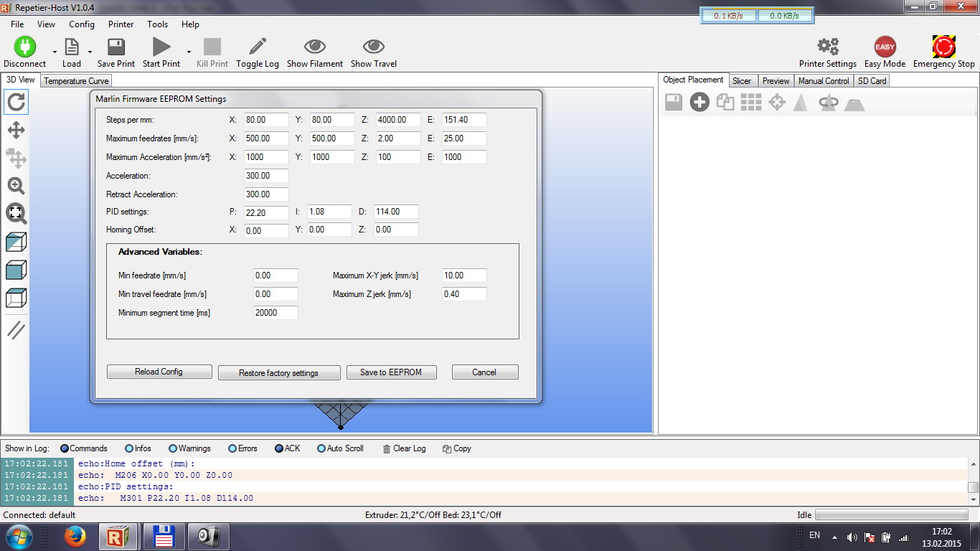This screenshot has width=980, height=551.
Task: Click the Save to EEPROM button
Action: click(x=391, y=372)
